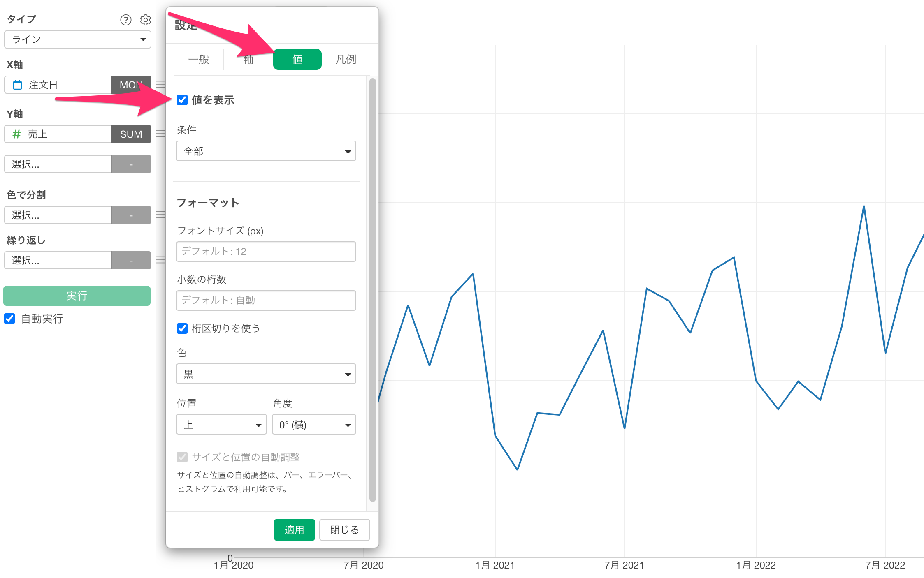The height and width of the screenshot is (578, 924).
Task: Click the calendar icon beside 注文日
Action: coord(17,85)
